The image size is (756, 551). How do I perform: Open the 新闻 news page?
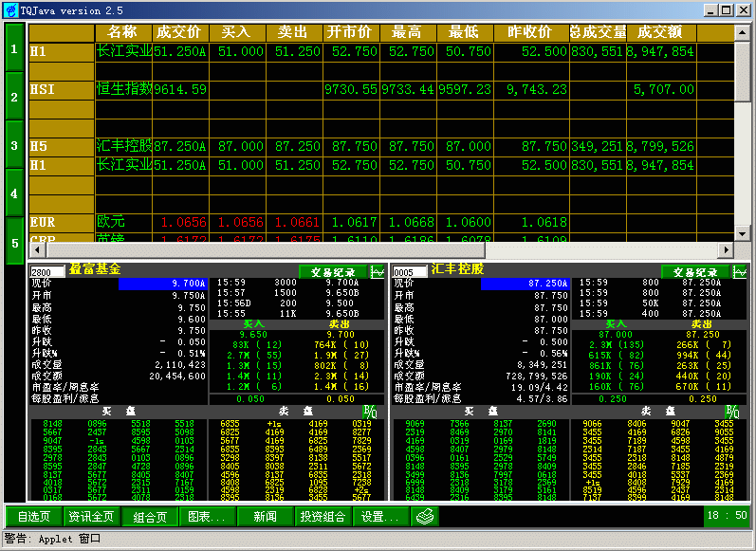[x=266, y=516]
